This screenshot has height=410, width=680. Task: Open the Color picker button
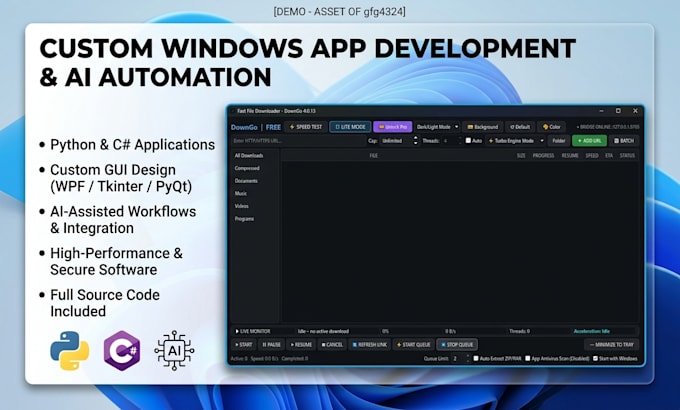pyautogui.click(x=551, y=127)
